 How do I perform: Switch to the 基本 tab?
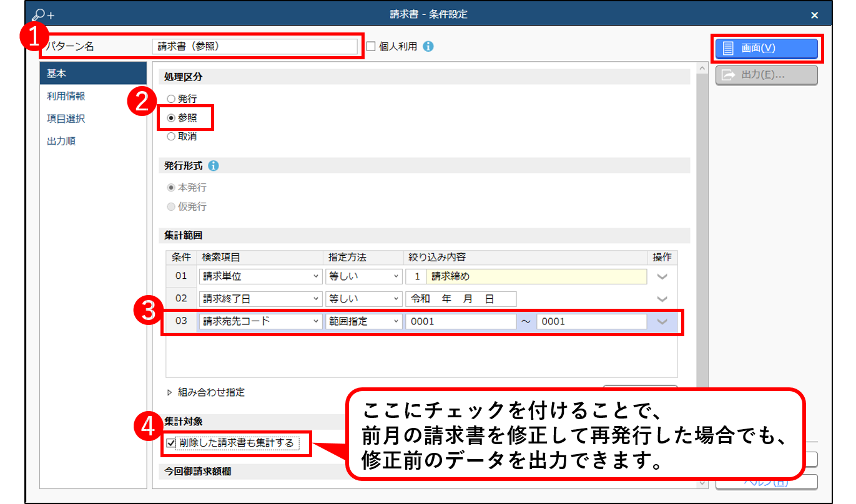92,74
